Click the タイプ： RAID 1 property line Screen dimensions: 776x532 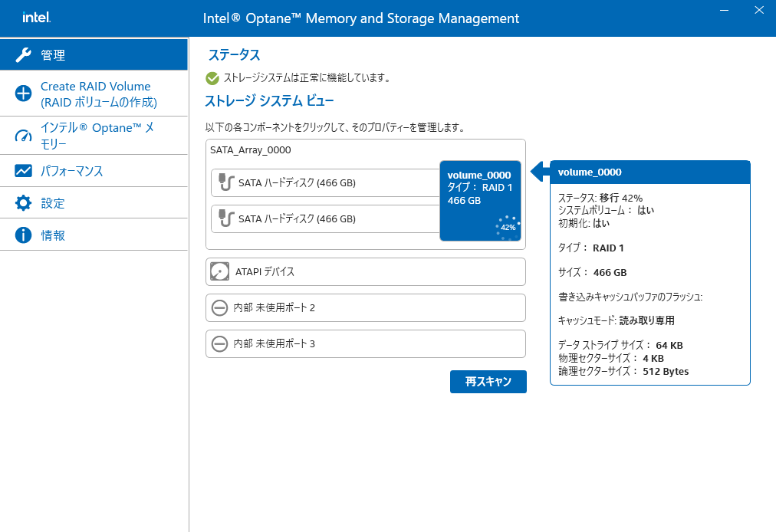point(591,248)
